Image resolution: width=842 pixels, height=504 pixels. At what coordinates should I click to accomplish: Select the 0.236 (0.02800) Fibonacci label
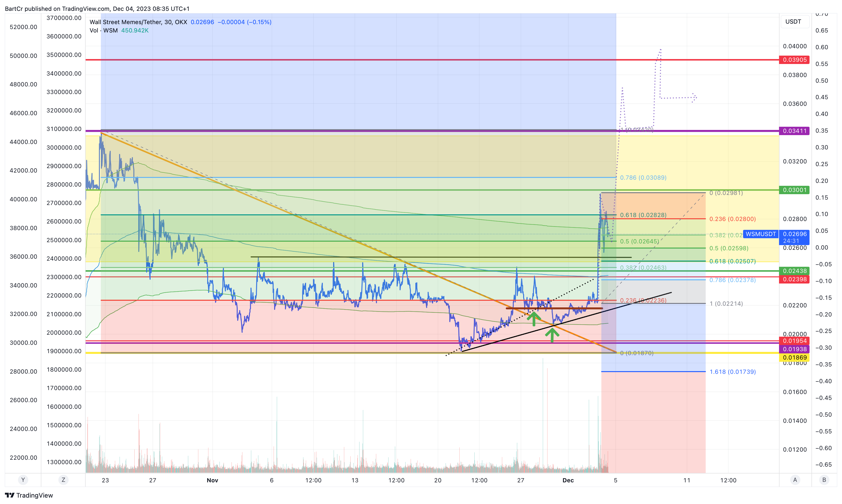(732, 219)
